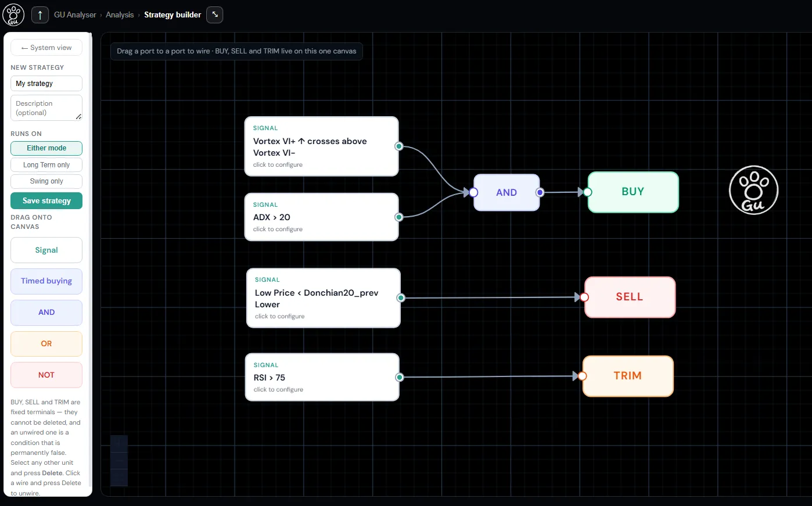Viewport: 812px width, 506px height.
Task: Focus the My strategy name field
Action: click(x=46, y=84)
